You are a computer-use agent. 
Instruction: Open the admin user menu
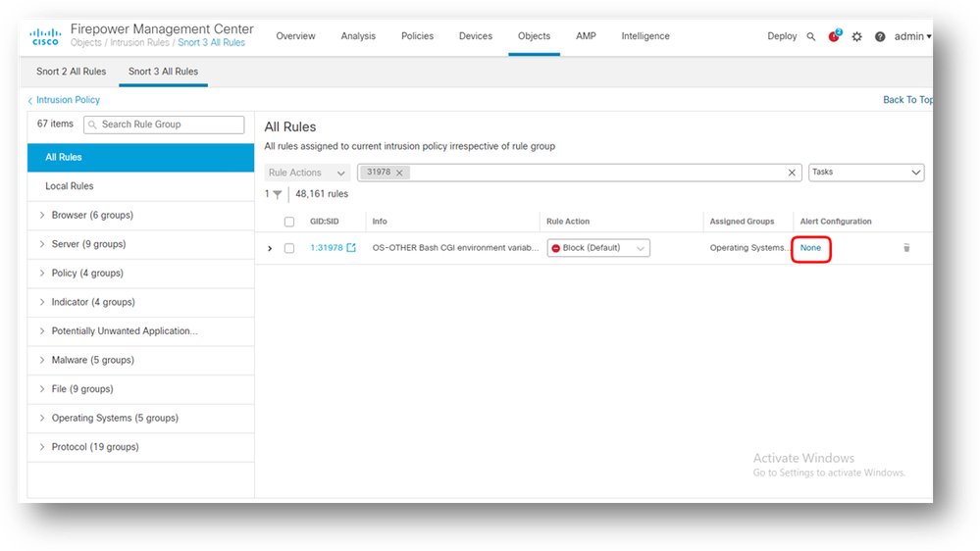[x=912, y=36]
